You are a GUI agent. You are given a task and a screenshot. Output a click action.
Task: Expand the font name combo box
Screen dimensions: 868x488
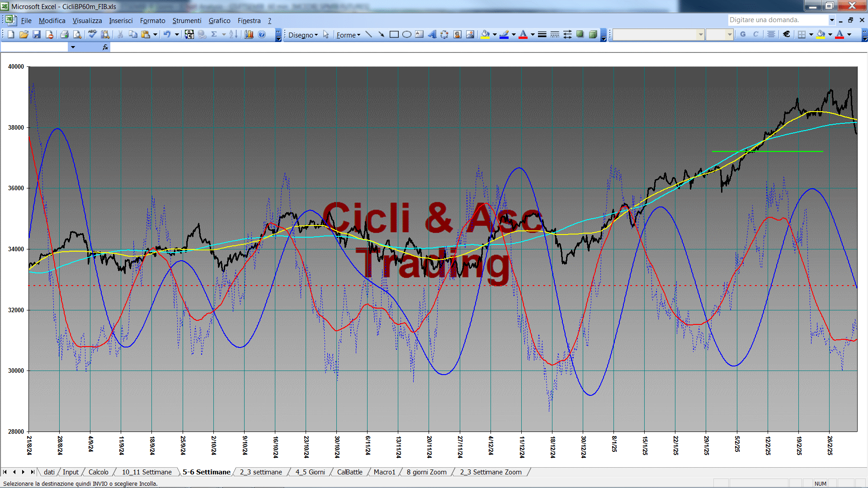(x=700, y=34)
